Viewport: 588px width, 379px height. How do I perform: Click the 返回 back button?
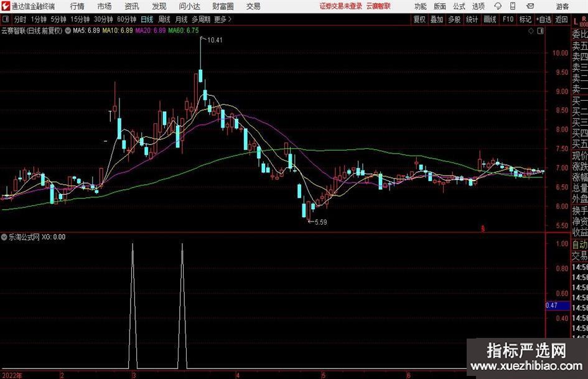click(561, 19)
